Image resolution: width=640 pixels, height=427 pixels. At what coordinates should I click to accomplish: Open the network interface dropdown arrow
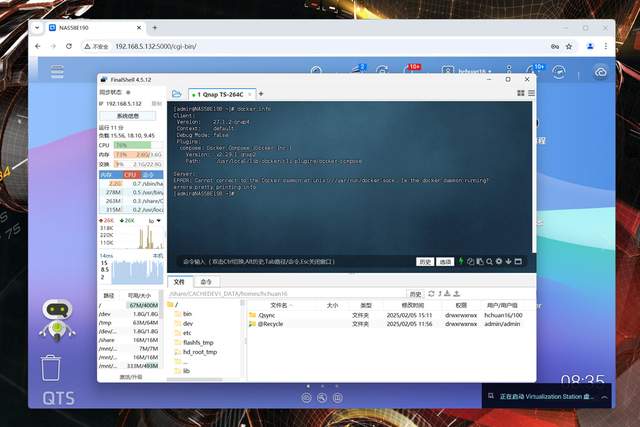click(x=159, y=221)
